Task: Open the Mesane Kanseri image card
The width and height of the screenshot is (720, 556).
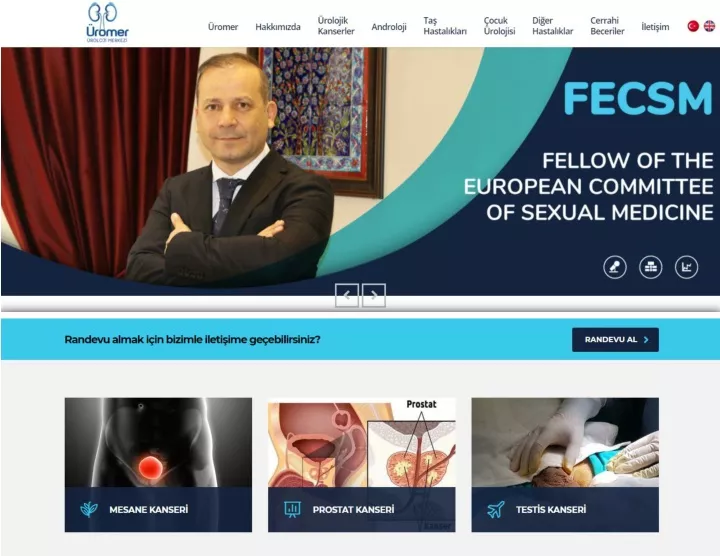Action: pyautogui.click(x=158, y=465)
